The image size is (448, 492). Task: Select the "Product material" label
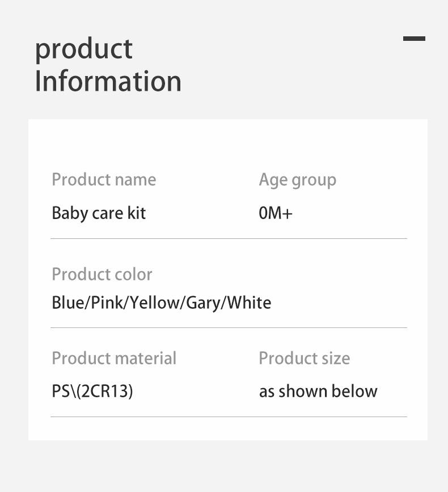coord(113,359)
